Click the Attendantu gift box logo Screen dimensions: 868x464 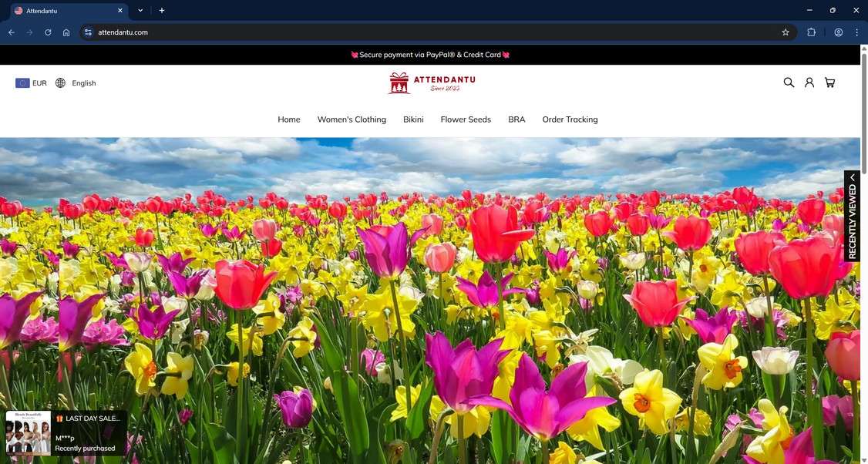click(x=432, y=83)
